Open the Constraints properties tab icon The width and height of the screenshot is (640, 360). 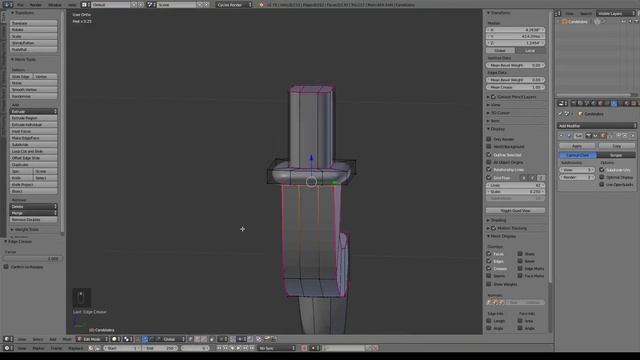click(607, 103)
